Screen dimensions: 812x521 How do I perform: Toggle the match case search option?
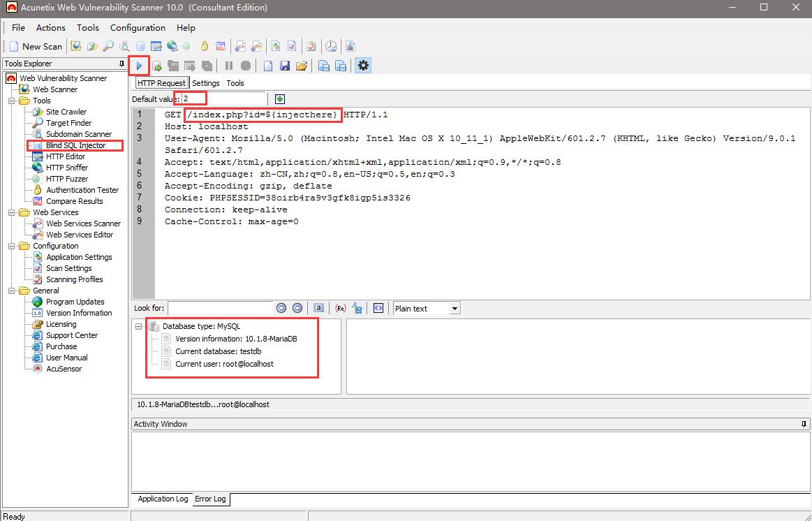point(318,308)
